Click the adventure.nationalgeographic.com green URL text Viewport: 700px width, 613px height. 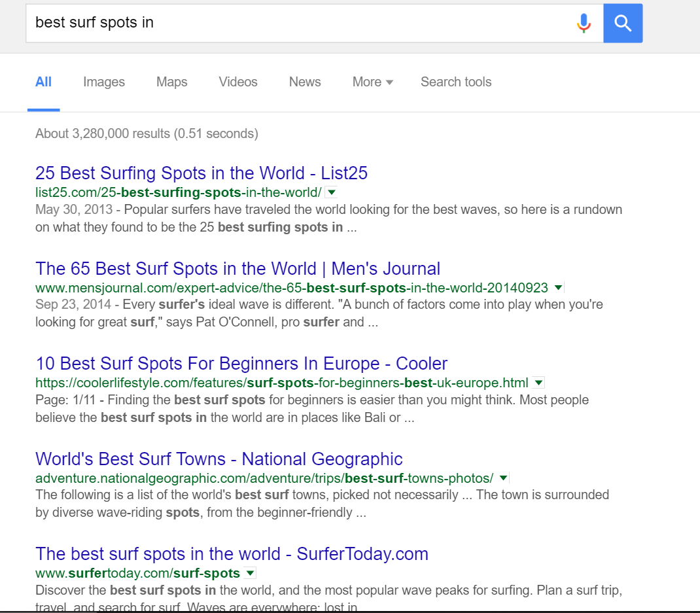click(x=264, y=478)
